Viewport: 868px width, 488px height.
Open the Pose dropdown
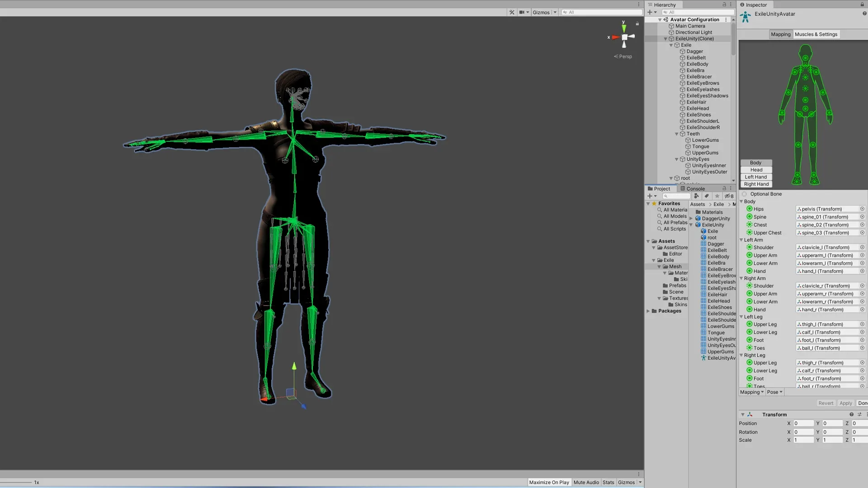(x=774, y=392)
